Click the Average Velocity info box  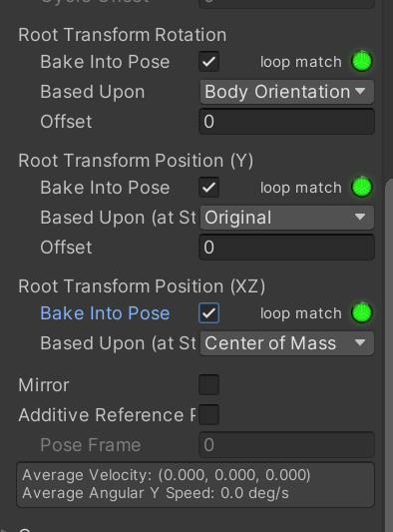click(x=196, y=484)
